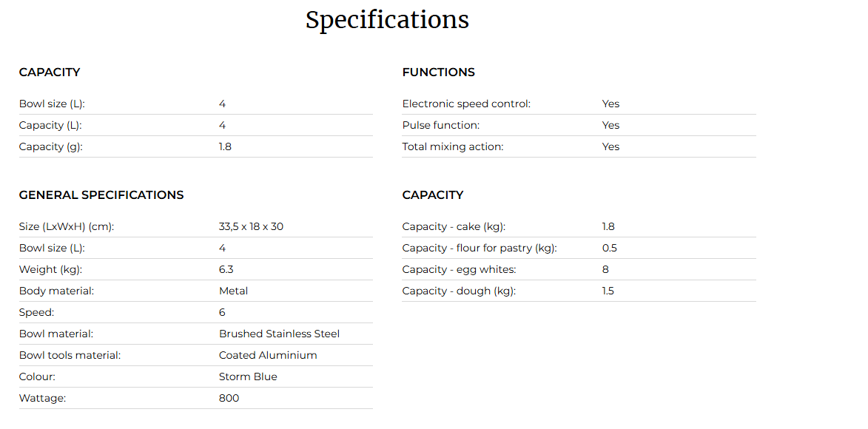Screen dimensions: 868x429
Task: Select the Weight (kg) value 6.3
Action: [225, 269]
